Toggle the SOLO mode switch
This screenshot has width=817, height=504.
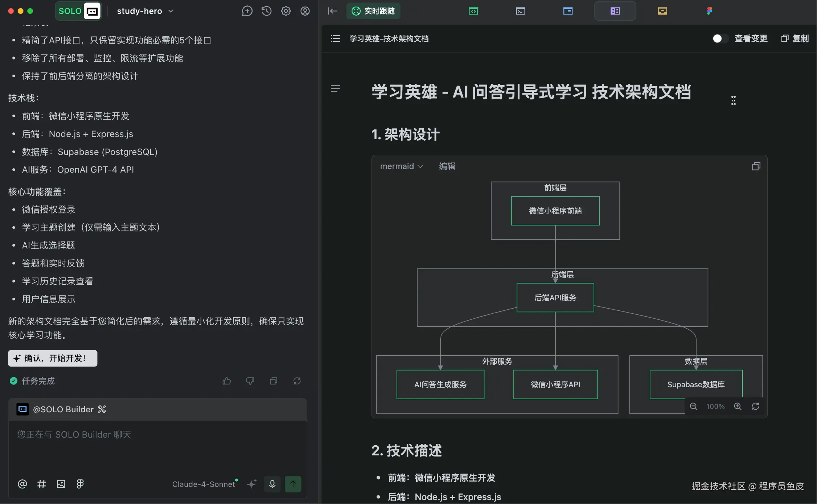78,11
